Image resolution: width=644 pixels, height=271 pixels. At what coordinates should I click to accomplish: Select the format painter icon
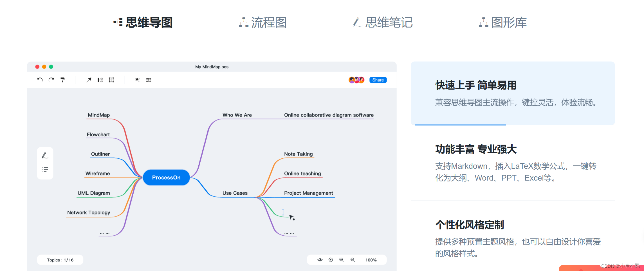62,80
